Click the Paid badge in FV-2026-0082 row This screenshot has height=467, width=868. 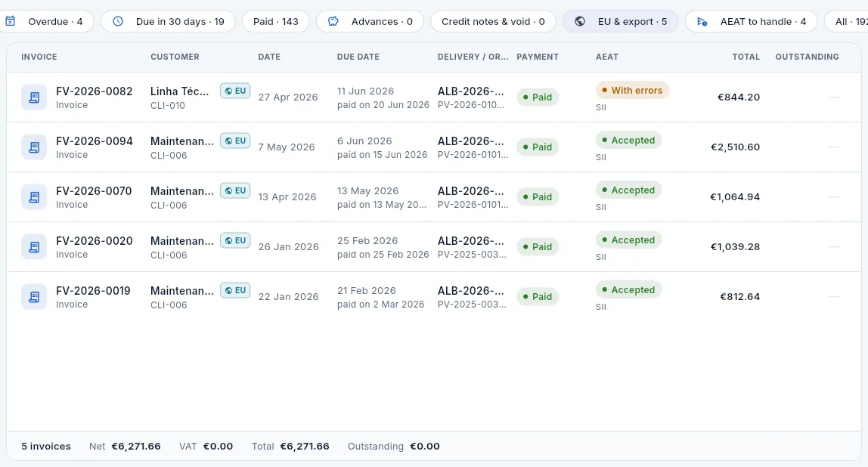click(x=538, y=97)
